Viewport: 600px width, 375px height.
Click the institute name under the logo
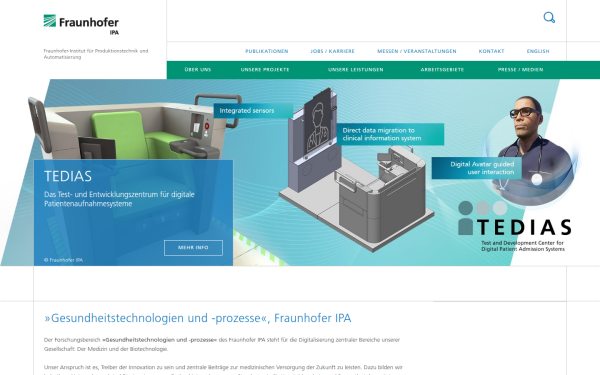point(96,54)
